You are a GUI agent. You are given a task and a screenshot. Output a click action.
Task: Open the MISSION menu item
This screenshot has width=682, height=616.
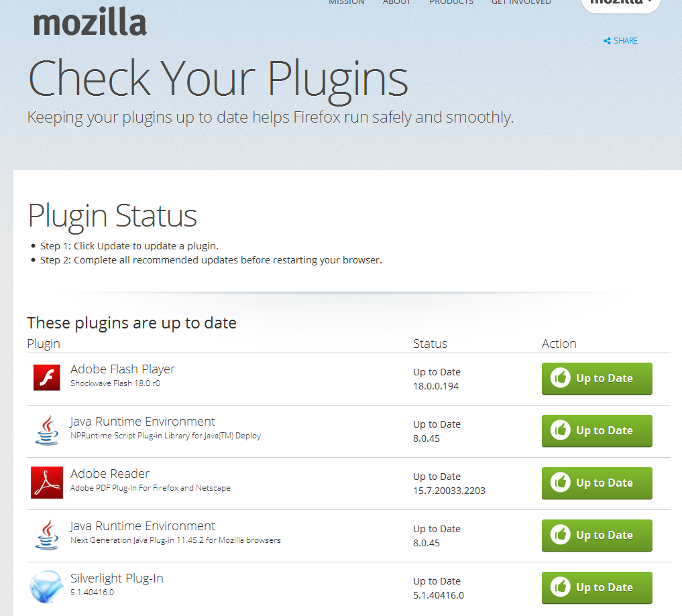(347, 3)
